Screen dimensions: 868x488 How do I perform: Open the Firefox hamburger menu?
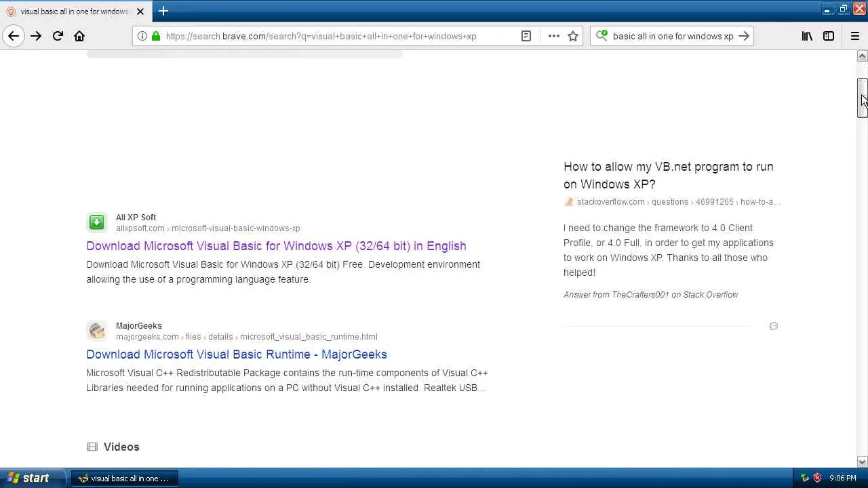855,36
